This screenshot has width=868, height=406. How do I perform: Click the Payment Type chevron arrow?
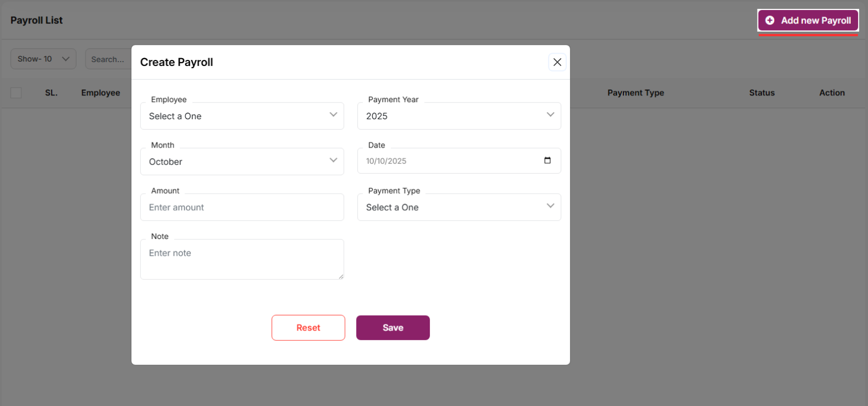pos(550,206)
